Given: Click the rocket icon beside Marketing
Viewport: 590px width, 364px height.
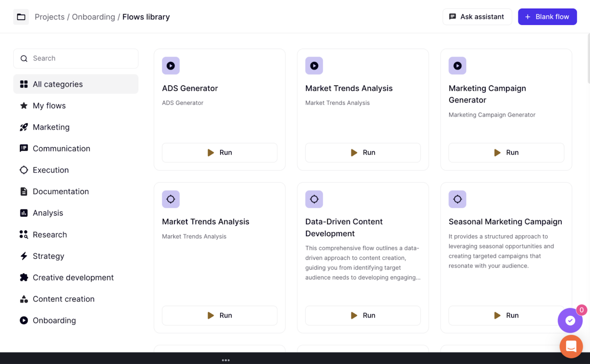Looking at the screenshot, I should tap(24, 127).
